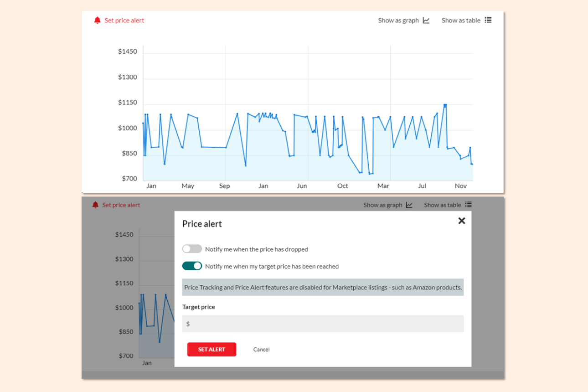Select the Marketplace listings disabled notice

(x=322, y=287)
